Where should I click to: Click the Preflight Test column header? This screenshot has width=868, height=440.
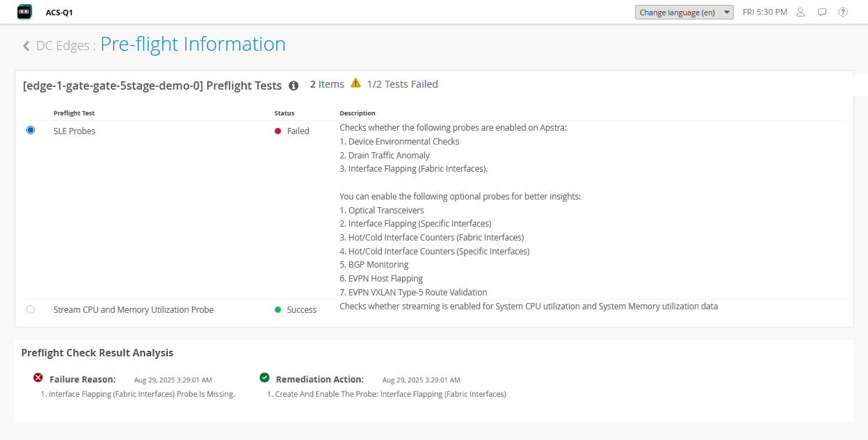74,113
